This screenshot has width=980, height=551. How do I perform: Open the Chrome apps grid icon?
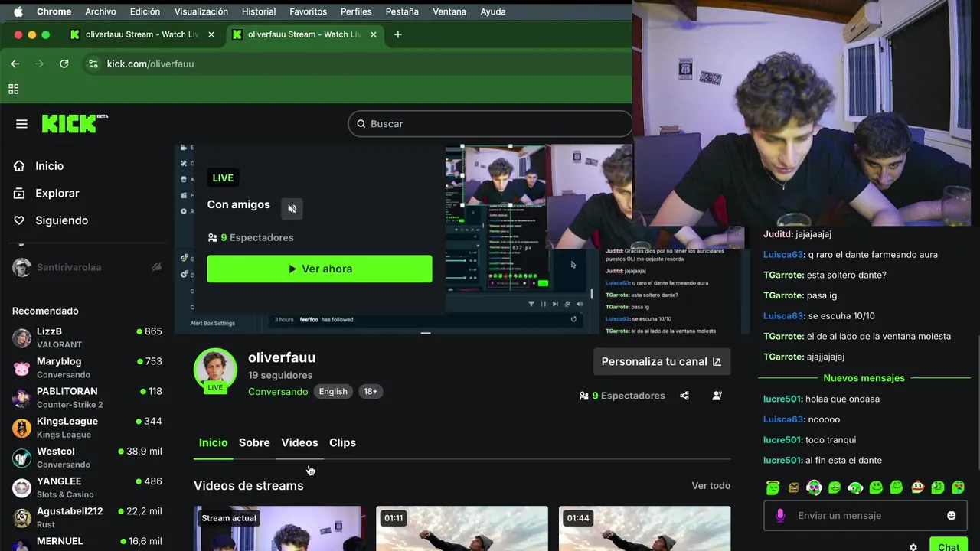[13, 89]
